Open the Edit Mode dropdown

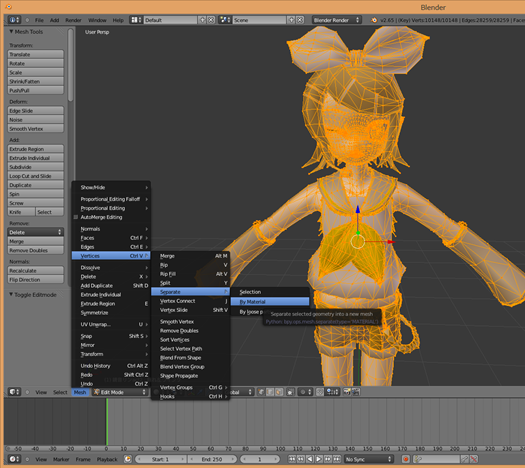click(x=120, y=392)
